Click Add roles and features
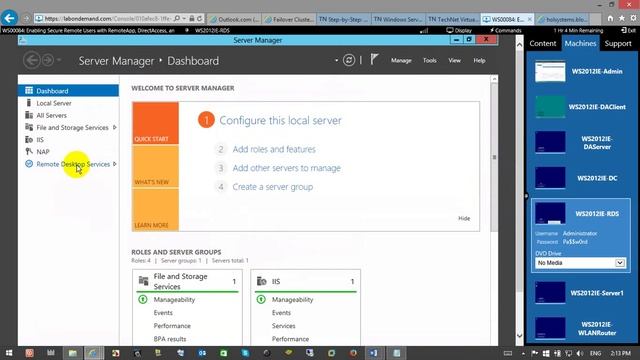 click(x=274, y=149)
